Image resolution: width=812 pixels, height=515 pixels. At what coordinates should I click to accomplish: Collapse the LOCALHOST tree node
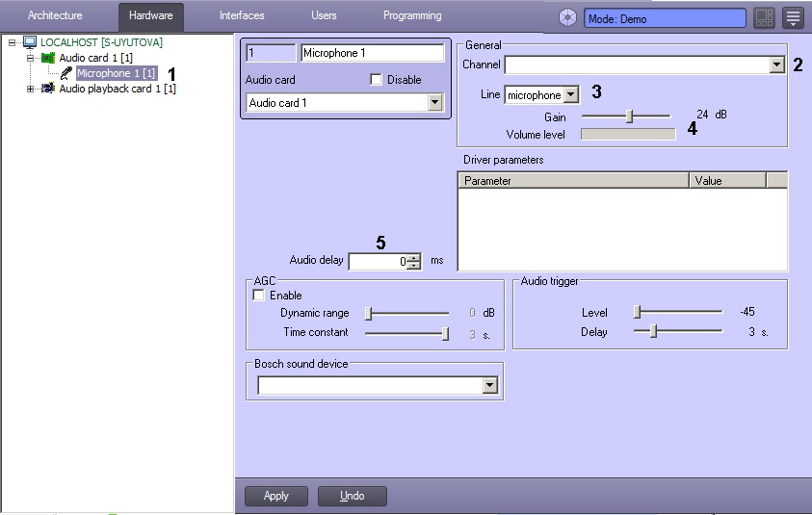[12, 42]
